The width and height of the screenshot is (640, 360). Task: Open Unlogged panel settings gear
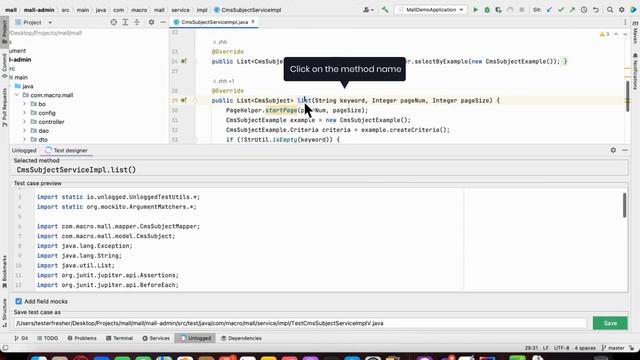click(613, 150)
